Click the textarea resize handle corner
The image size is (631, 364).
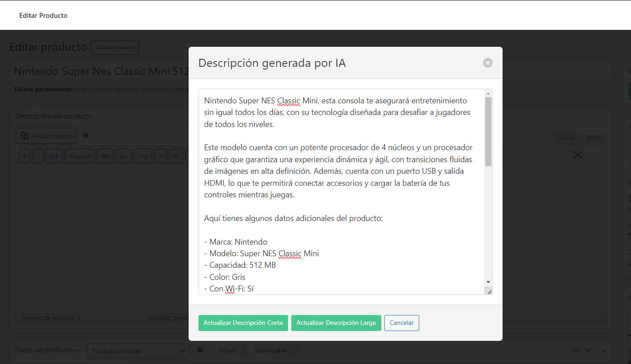point(489,291)
